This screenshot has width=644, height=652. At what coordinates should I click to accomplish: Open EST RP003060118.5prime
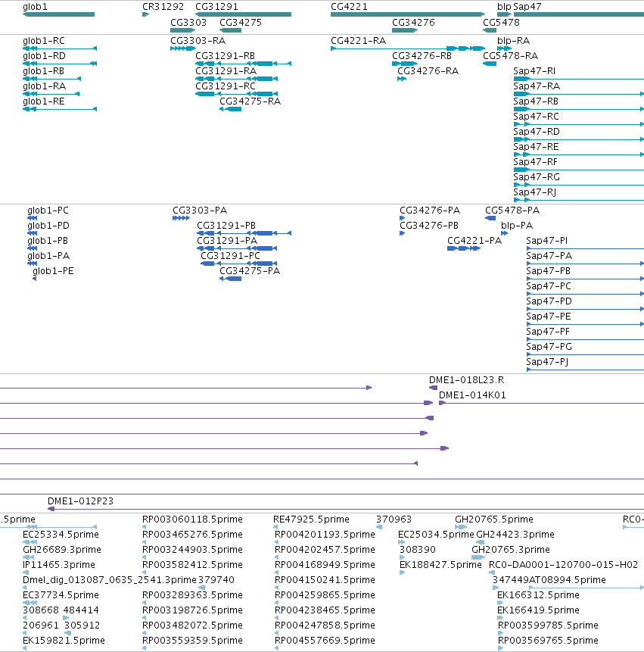[192, 519]
